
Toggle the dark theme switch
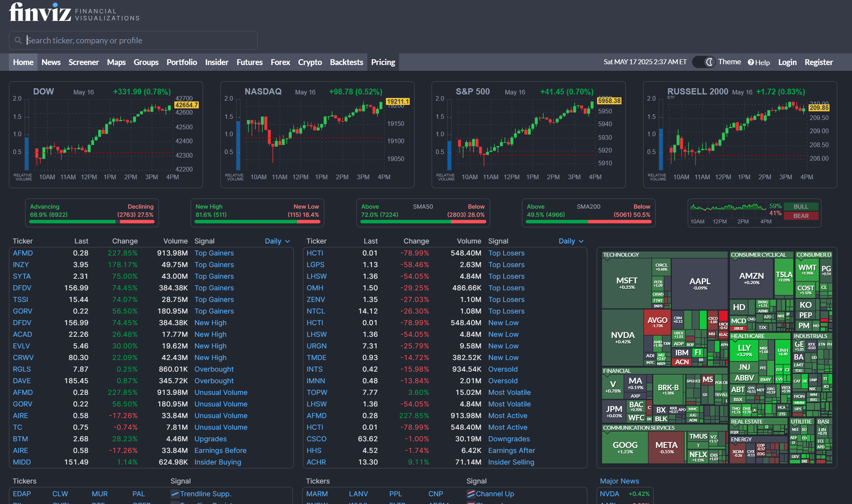704,62
